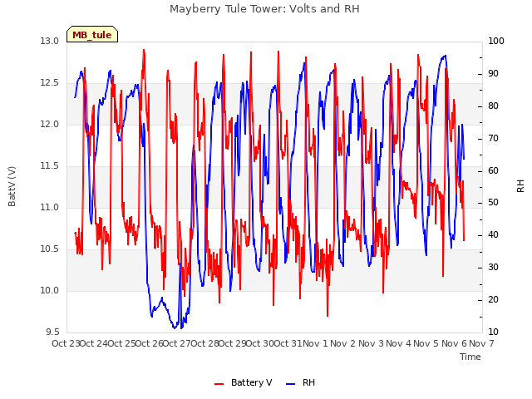532x399 pixels.
Task: Click the Nov 4 date tick label
Action: pos(399,343)
